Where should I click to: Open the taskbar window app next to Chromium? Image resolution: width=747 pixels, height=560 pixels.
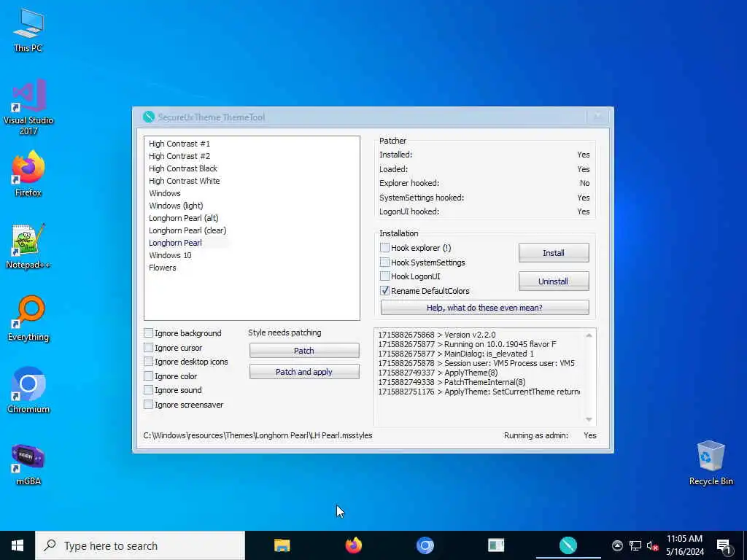[496, 545]
